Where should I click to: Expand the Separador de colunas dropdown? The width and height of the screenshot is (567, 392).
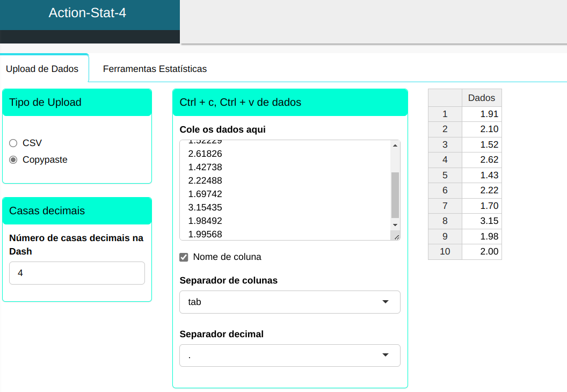coord(290,302)
